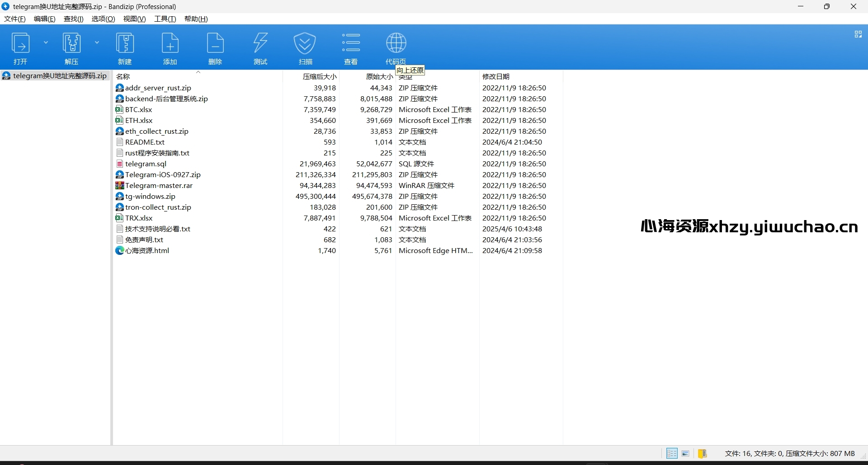
Task: Select telegram换U地址完整源码.zip in the tree panel
Action: tap(55, 76)
